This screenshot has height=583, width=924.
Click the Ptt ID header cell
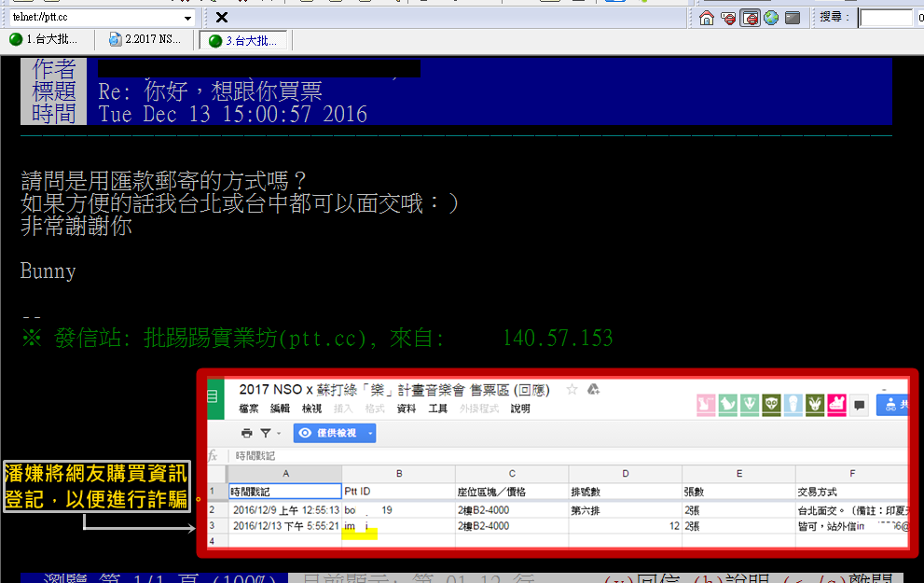pos(399,492)
